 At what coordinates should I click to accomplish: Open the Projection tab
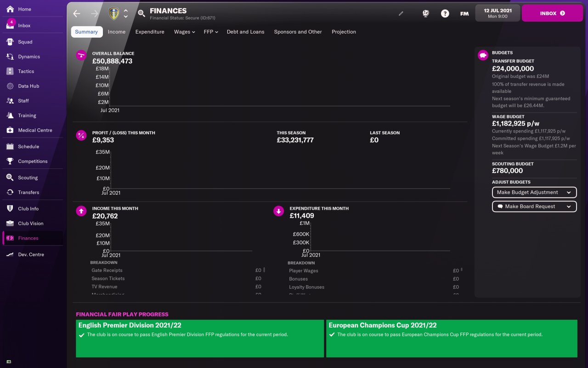pyautogui.click(x=344, y=32)
